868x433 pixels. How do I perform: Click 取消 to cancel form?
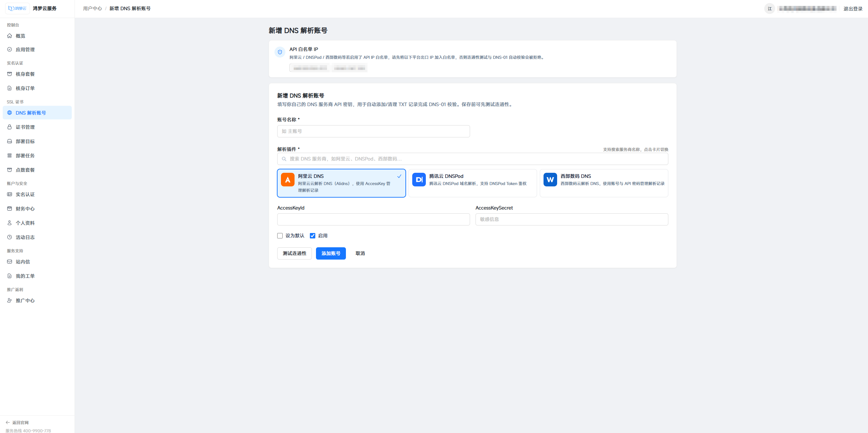(360, 253)
